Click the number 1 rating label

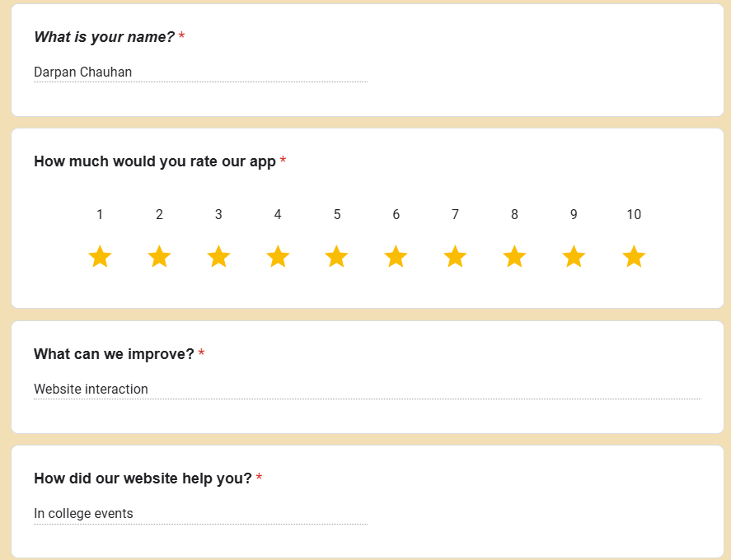pyautogui.click(x=100, y=215)
